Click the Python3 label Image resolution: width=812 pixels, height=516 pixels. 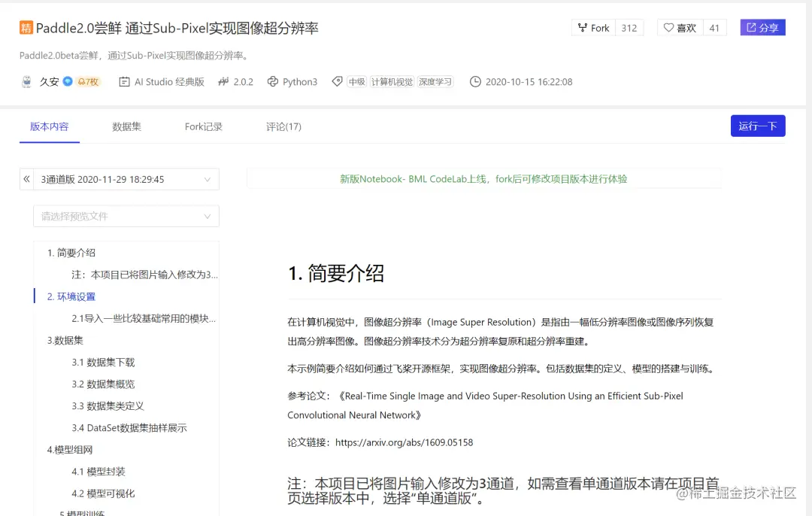(300, 82)
